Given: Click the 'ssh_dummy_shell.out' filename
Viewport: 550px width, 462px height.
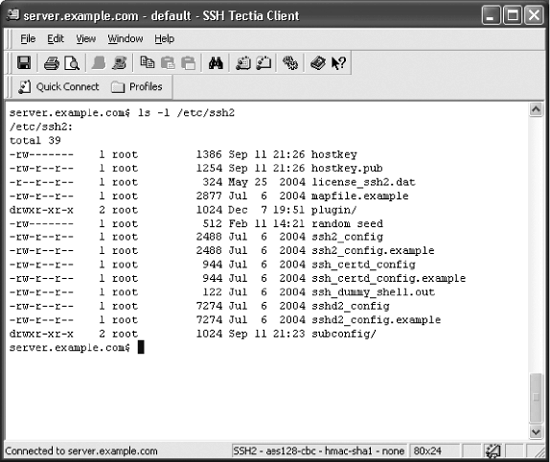Looking at the screenshot, I should (x=373, y=292).
